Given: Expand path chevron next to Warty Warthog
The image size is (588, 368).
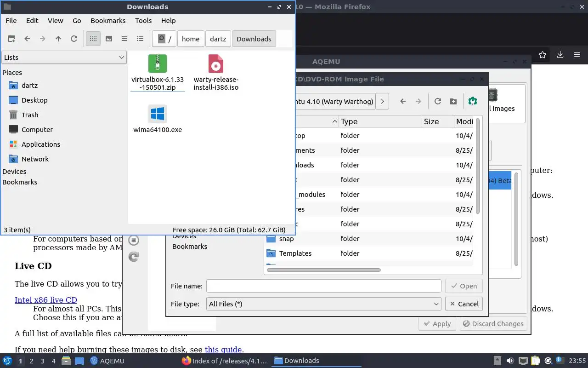Looking at the screenshot, I should [x=382, y=102].
